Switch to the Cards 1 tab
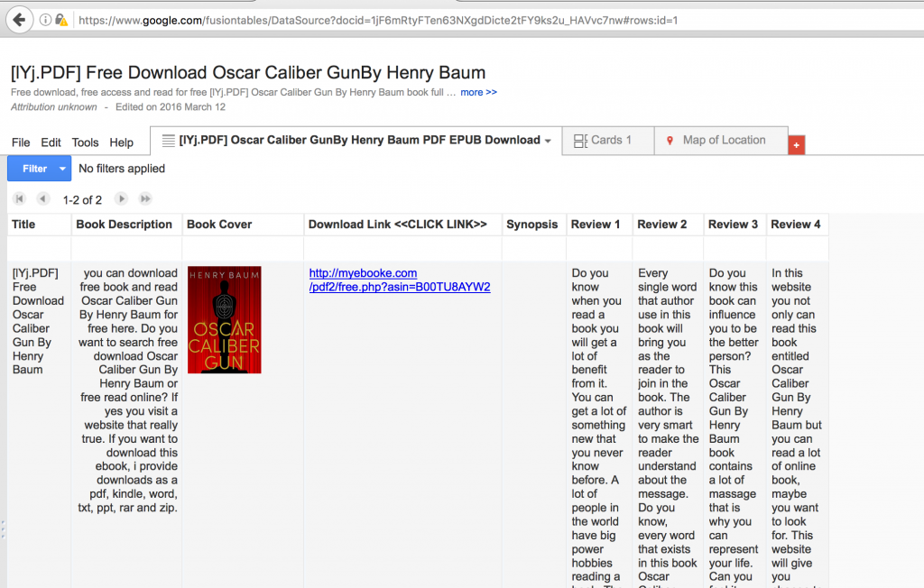 click(x=608, y=140)
